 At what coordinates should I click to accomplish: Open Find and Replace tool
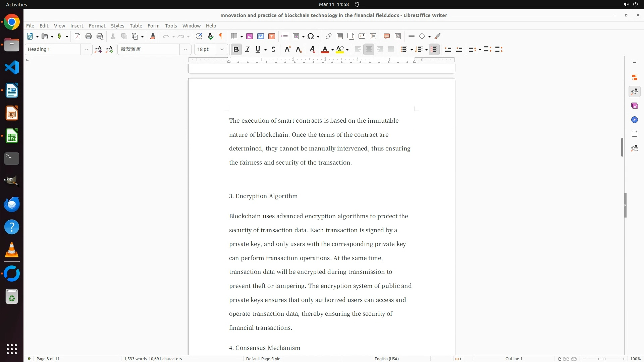tap(199, 36)
